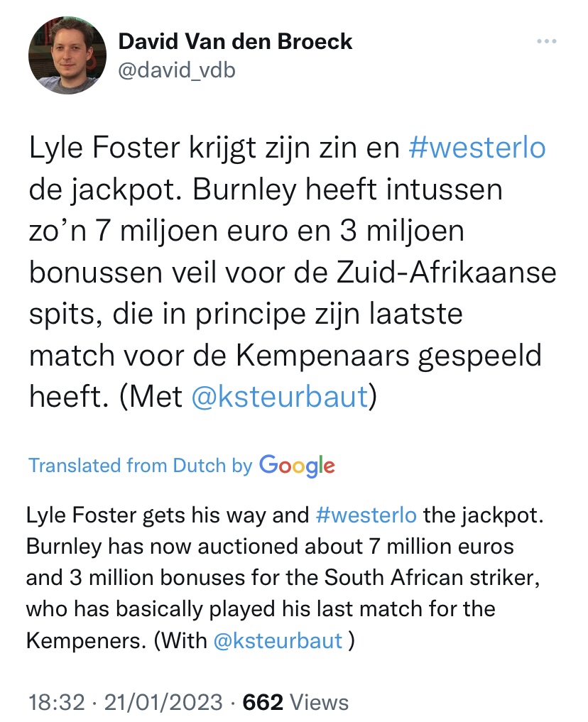Open the three-dot more options menu
Viewport: 588px width, 722px height.
coord(546,41)
